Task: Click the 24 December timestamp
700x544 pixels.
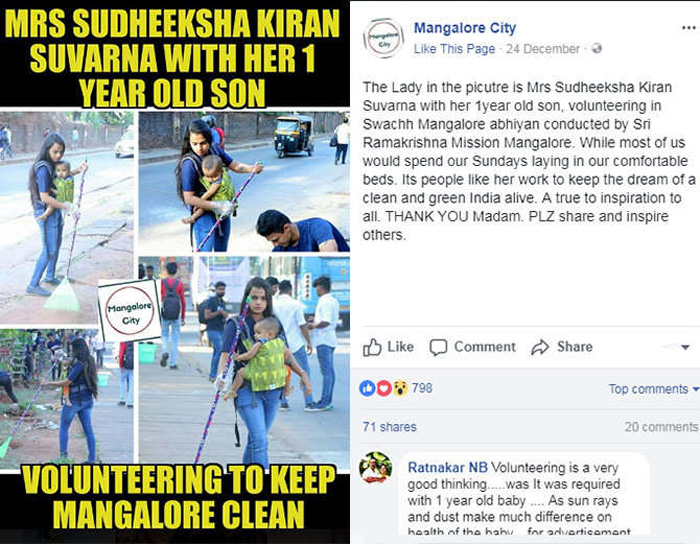Action: tap(542, 49)
